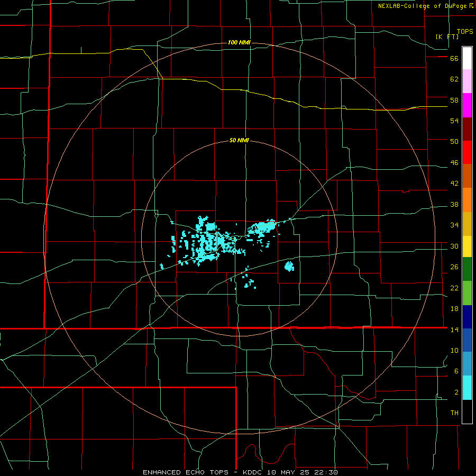Click the 66 legend value
The width and height of the screenshot is (476, 476).
point(454,58)
